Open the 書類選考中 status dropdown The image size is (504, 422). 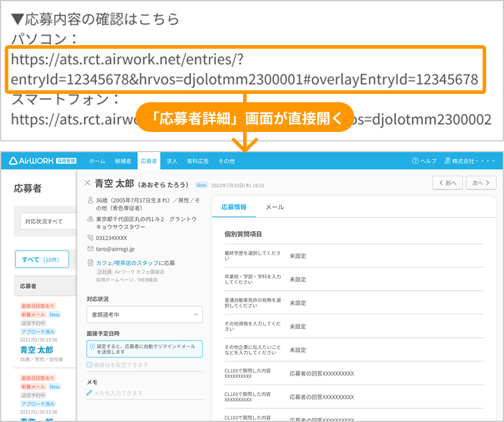tap(144, 314)
